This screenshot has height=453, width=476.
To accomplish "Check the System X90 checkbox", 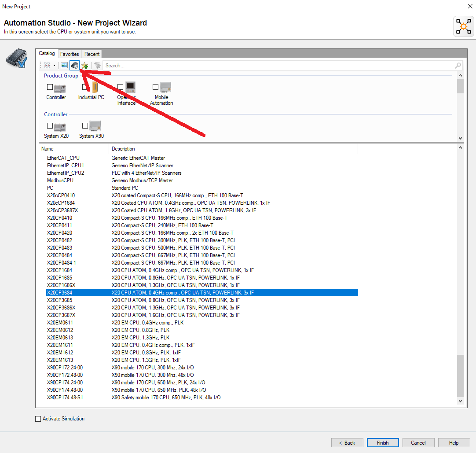I will coord(85,125).
